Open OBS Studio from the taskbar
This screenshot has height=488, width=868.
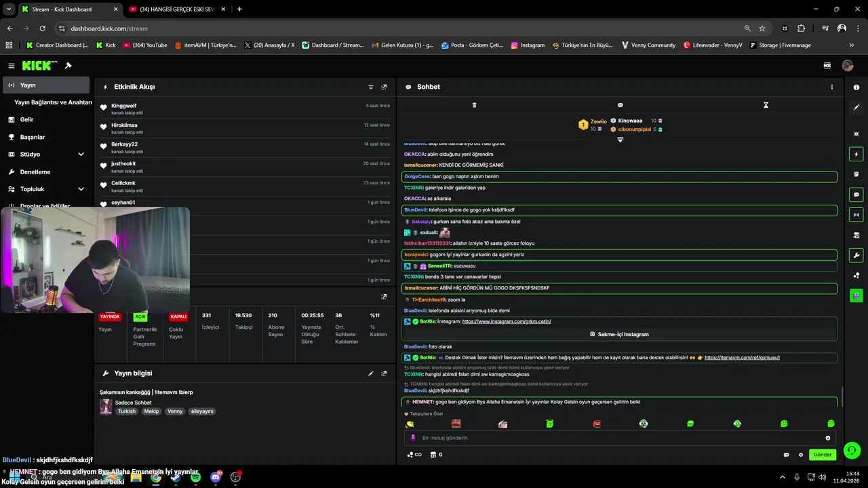click(x=235, y=477)
